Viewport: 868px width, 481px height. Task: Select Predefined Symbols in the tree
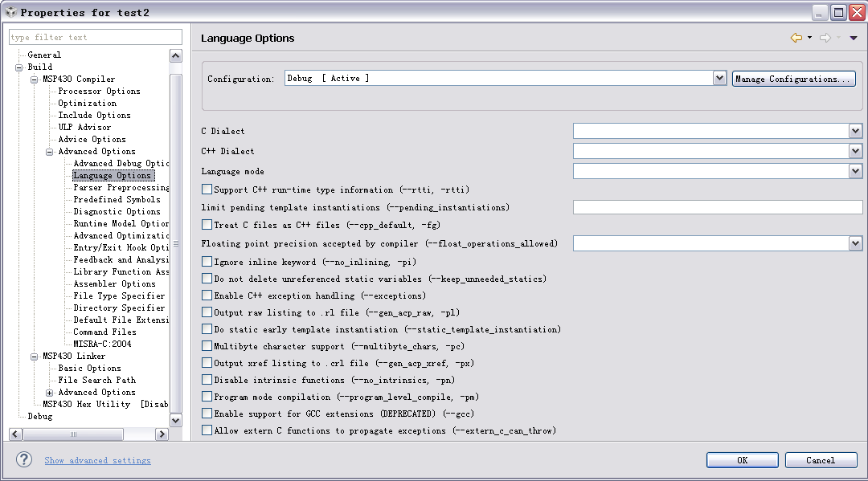(117, 199)
